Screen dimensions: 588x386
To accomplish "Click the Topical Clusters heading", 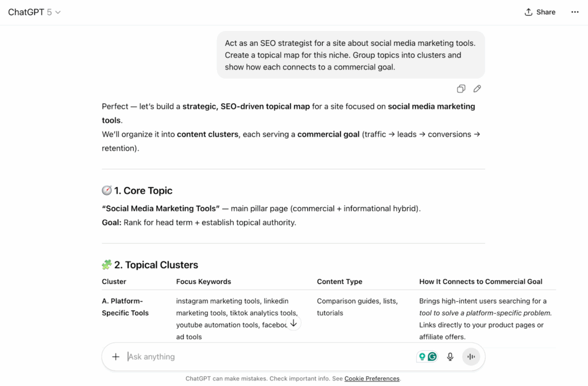I will pos(156,265).
